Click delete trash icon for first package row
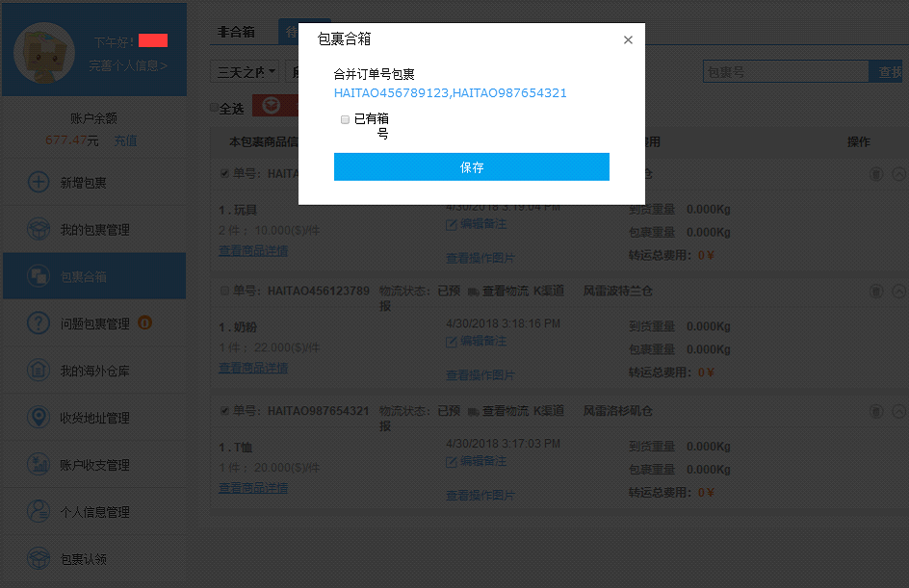The height and width of the screenshot is (588, 909). 876,174
